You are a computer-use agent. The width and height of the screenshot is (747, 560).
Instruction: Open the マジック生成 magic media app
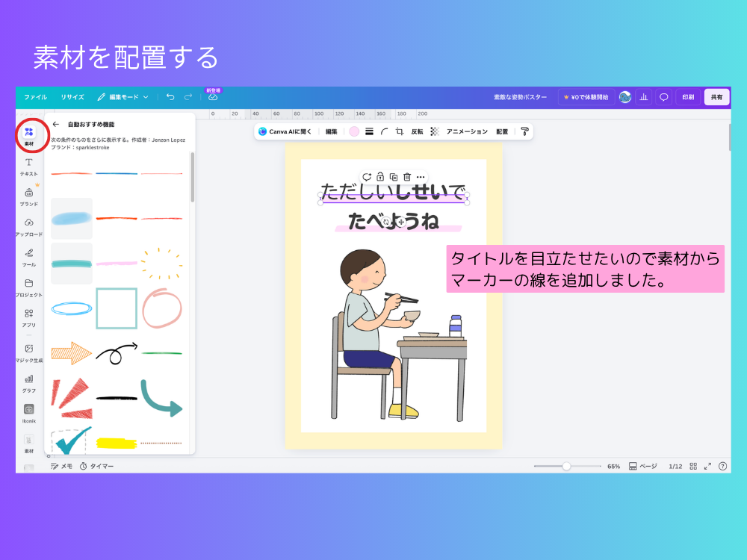point(29,353)
